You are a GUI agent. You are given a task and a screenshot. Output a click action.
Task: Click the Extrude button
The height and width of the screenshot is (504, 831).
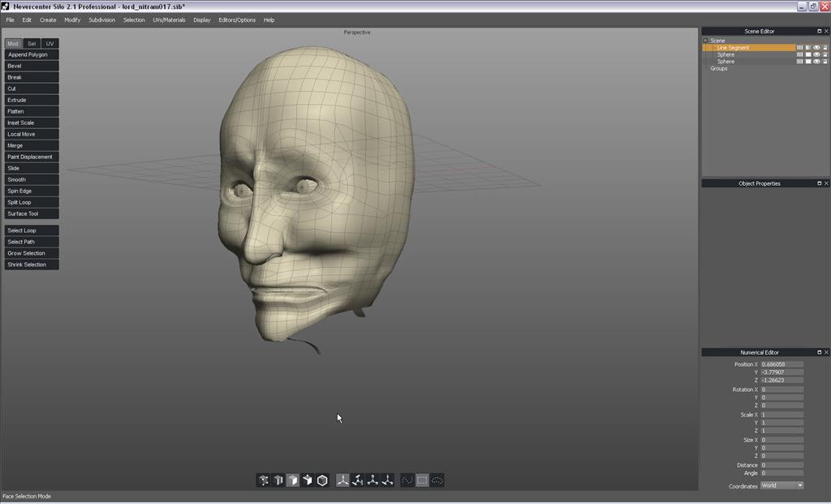pos(31,100)
